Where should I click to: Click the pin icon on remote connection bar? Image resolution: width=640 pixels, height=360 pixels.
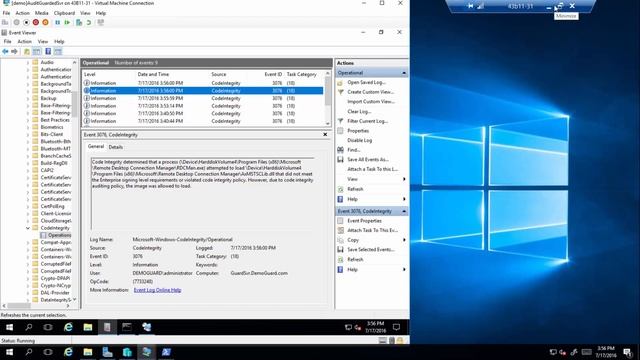(470, 6)
